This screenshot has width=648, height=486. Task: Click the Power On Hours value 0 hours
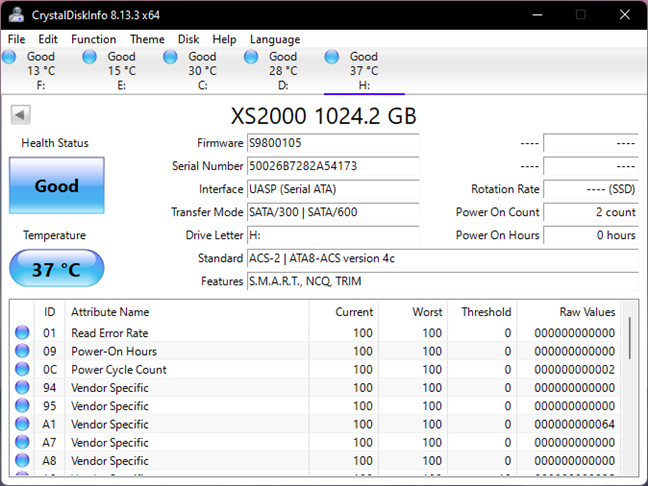tap(591, 235)
